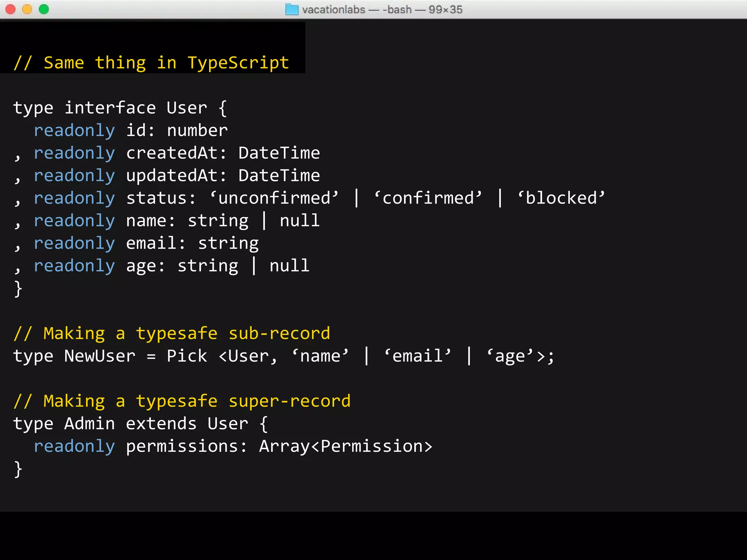Screen dimensions: 747x560
Task: Click the 'unconfirmed' status literal
Action: tap(274, 198)
